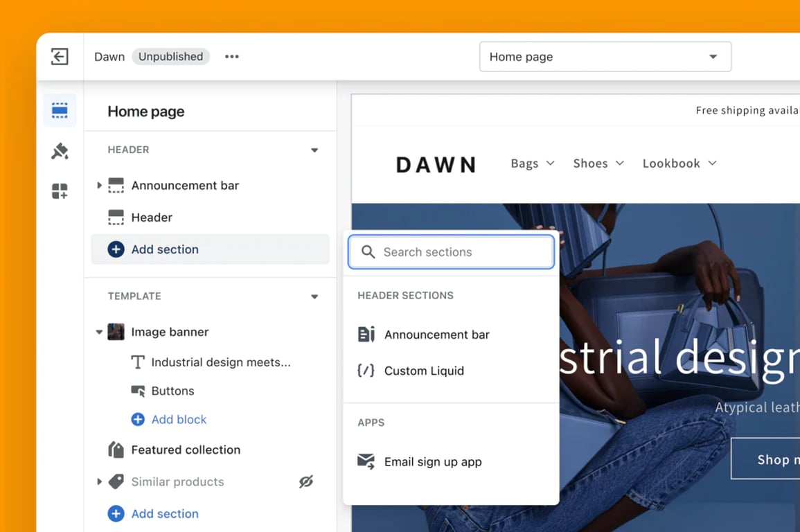Select the Image banner section label
This screenshot has width=800, height=532.
170,332
